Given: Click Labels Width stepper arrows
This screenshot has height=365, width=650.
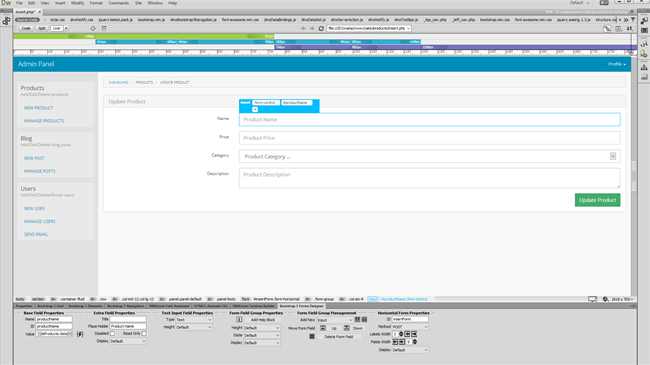Looking at the screenshot, I should click(401, 334).
